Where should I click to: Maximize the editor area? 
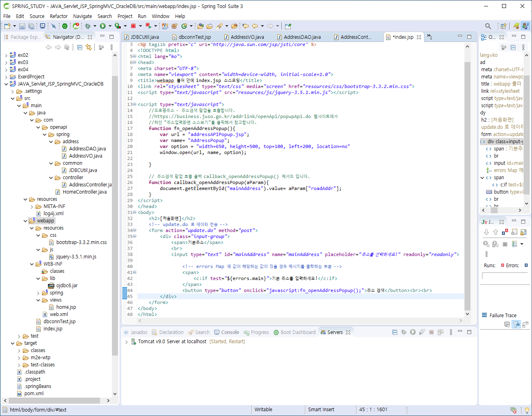(469, 36)
